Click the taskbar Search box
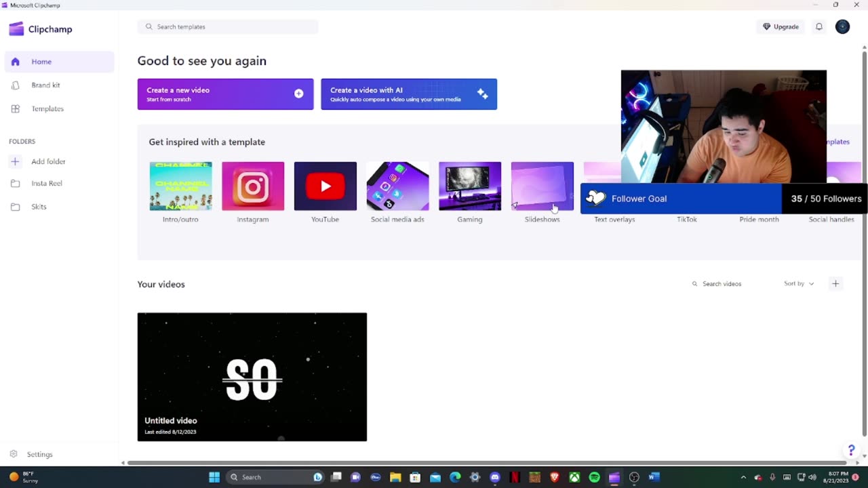The width and height of the screenshot is (868, 488). pyautogui.click(x=275, y=477)
